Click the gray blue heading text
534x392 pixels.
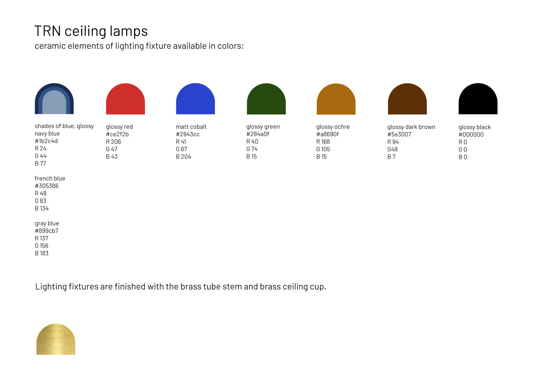47,224
